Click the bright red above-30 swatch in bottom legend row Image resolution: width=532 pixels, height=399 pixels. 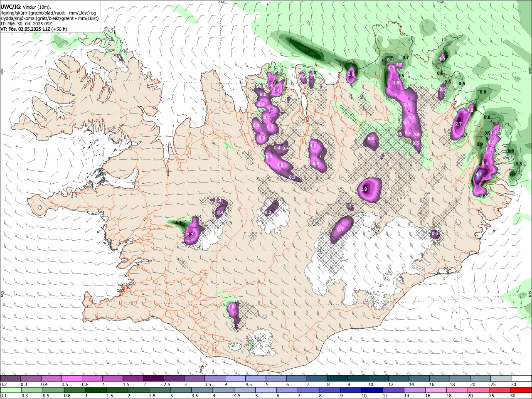522,390
